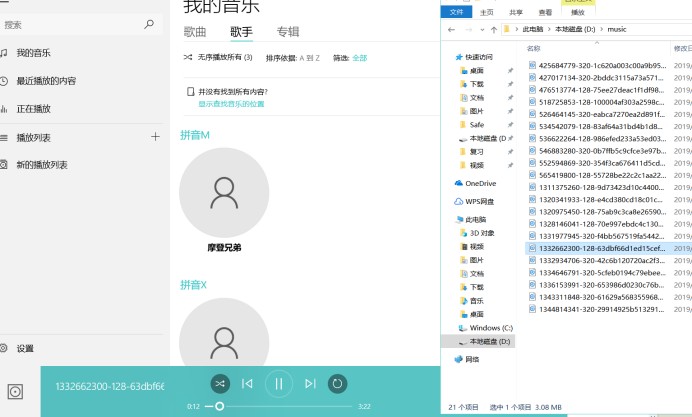
Task: Open the 共享 ribbon tab in Explorer
Action: coord(516,12)
